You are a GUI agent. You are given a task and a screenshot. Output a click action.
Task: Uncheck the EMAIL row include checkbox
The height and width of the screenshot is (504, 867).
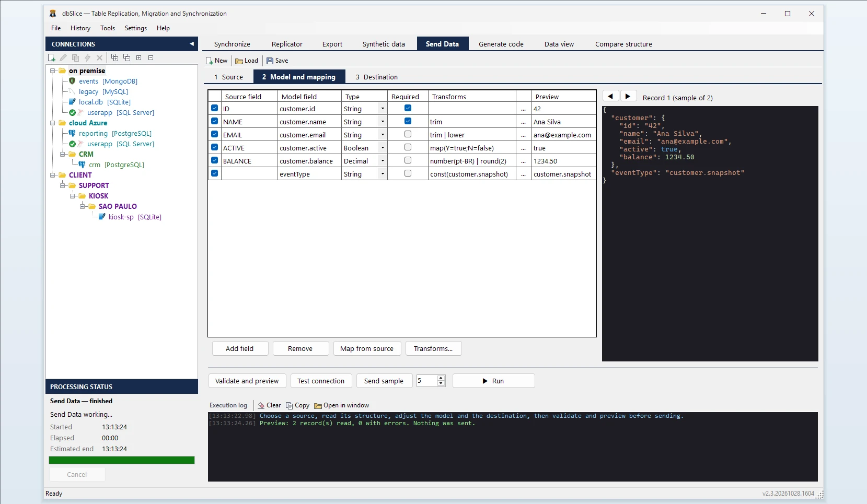coord(215,134)
